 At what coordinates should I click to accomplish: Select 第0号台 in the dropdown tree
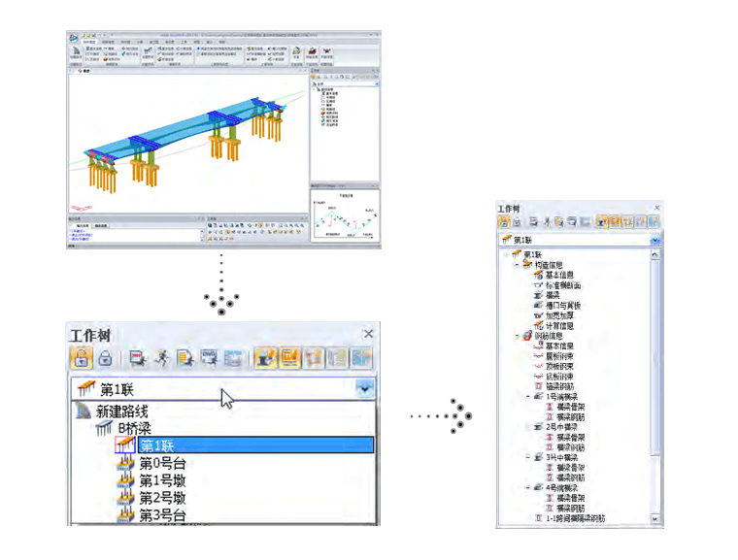click(162, 464)
